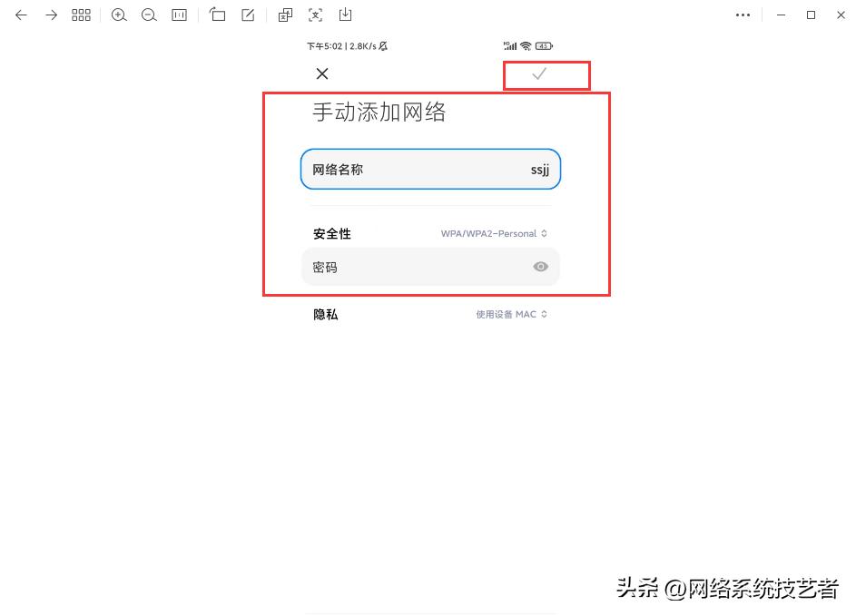Open the 隐私 device MAC dropdown
This screenshot has height=616, width=856.
511,314
